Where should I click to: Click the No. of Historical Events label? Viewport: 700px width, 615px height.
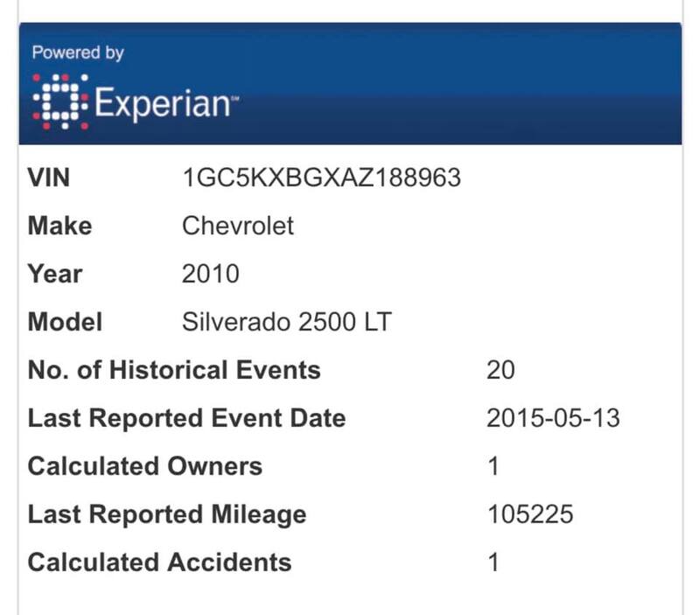pos(174,370)
